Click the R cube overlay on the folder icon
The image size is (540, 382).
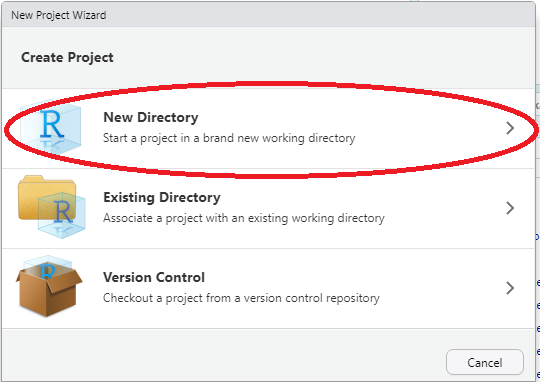coord(62,215)
